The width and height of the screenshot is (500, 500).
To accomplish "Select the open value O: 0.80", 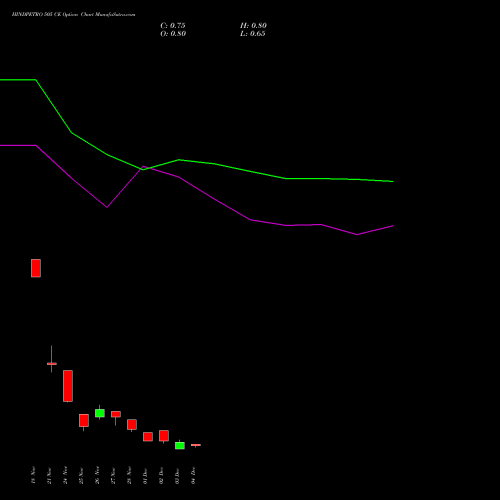I will point(173,34).
